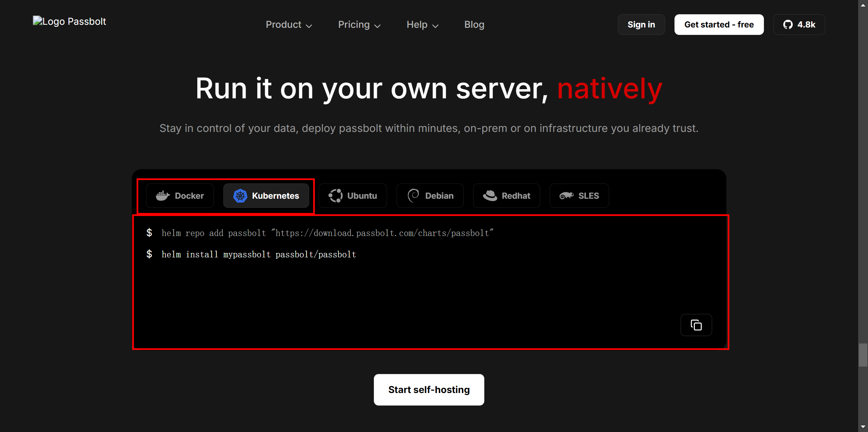This screenshot has height=432, width=868.
Task: Click the Ubuntu circle logo icon
Action: click(x=335, y=196)
